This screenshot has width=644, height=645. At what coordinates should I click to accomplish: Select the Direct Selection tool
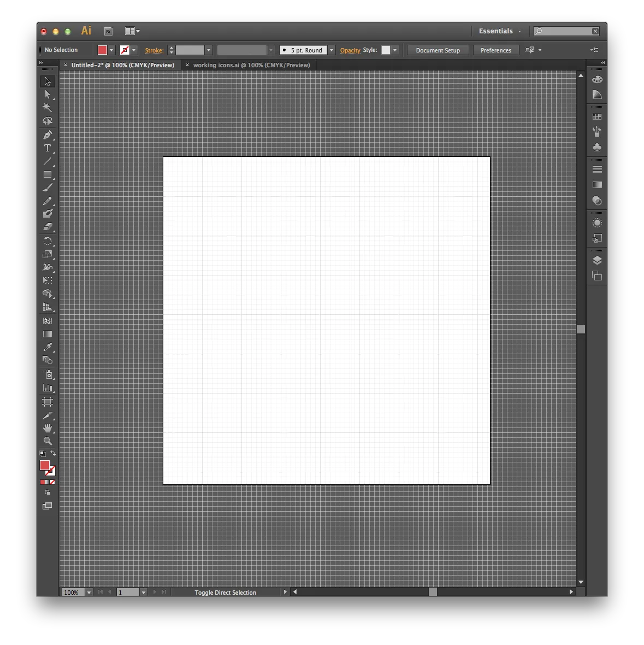coord(48,95)
